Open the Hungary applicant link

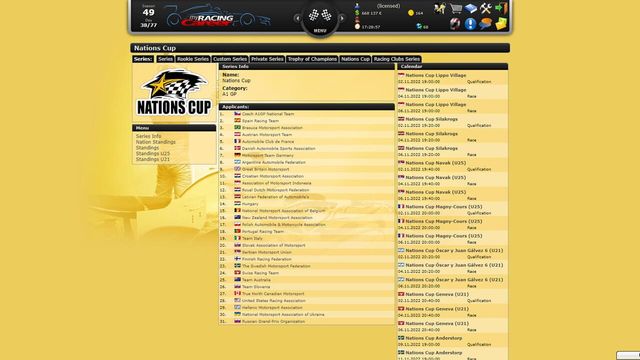tap(250, 204)
